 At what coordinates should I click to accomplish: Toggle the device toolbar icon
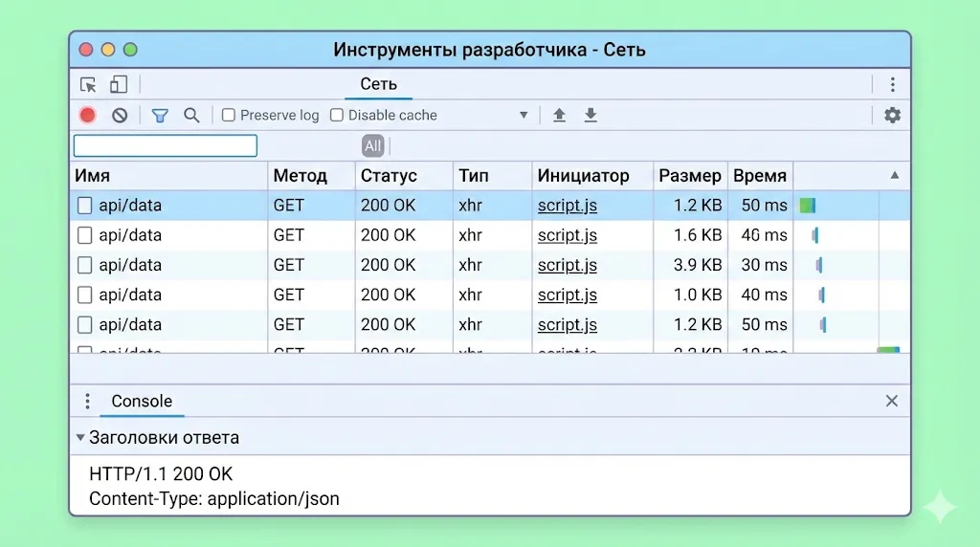click(118, 84)
